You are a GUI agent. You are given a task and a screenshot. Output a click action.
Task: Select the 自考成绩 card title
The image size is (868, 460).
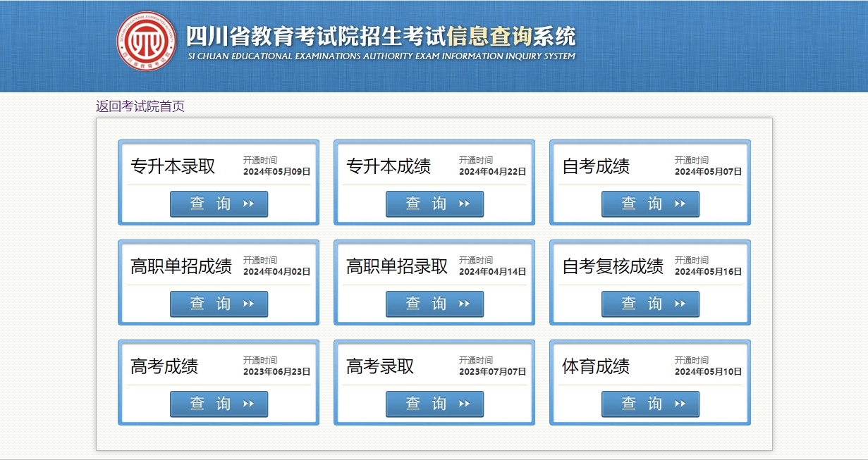[x=596, y=166]
